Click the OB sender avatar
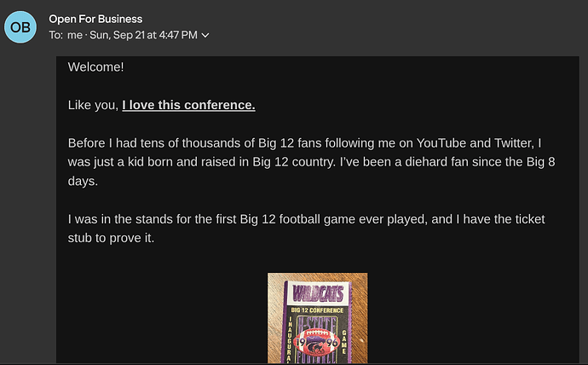This screenshot has width=588, height=365. click(x=20, y=26)
